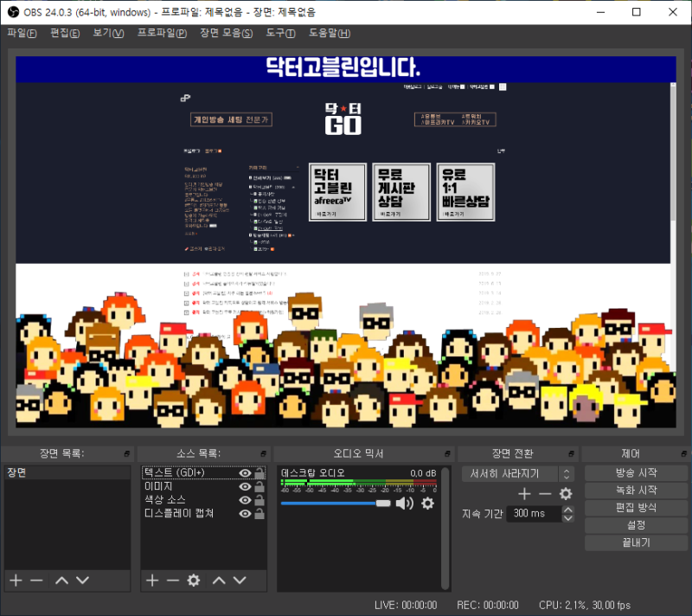Viewport: 692px width, 616px height.
Task: Toggle lock on 텍스트 (GDI+) source
Action: tap(259, 473)
